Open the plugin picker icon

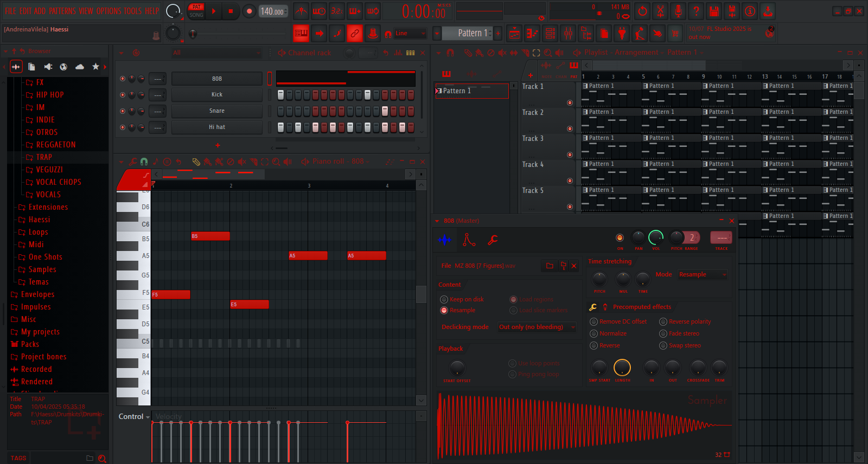(x=622, y=34)
